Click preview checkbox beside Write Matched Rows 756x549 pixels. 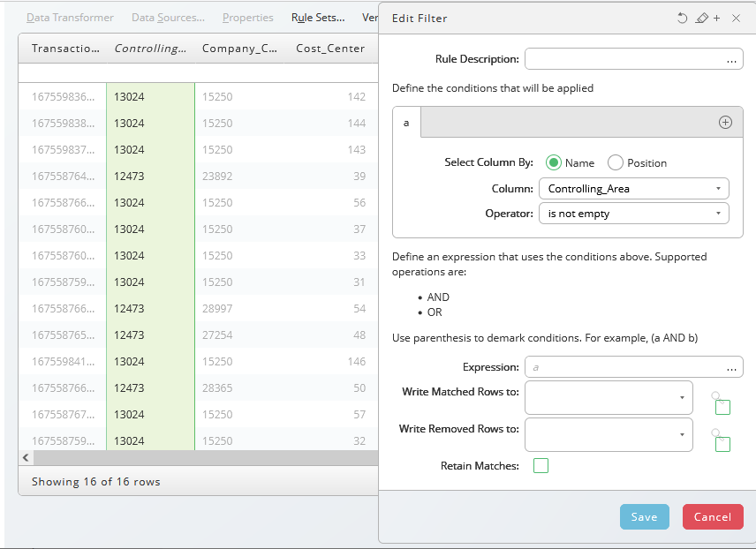pyautogui.click(x=722, y=407)
